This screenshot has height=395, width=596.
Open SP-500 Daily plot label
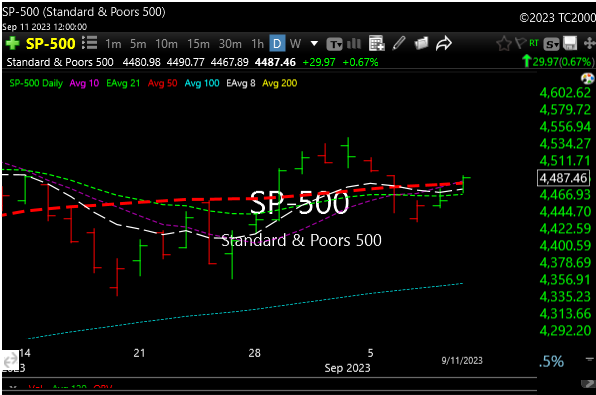[36, 83]
